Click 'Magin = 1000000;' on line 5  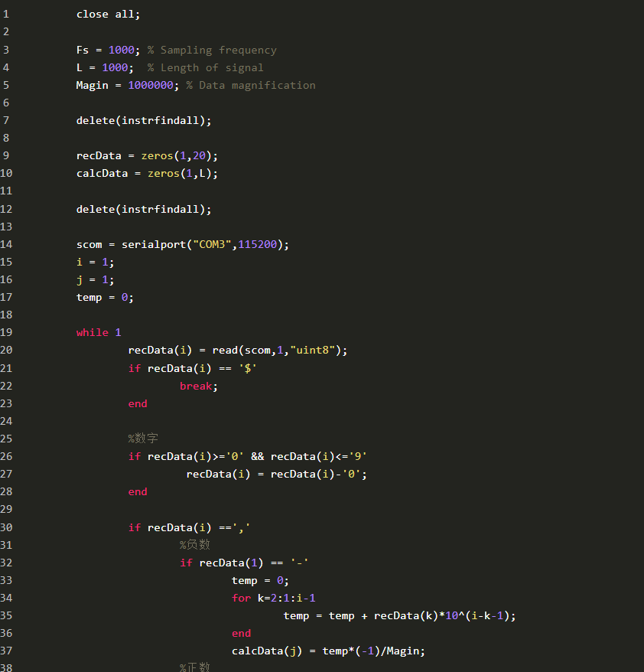(x=128, y=85)
